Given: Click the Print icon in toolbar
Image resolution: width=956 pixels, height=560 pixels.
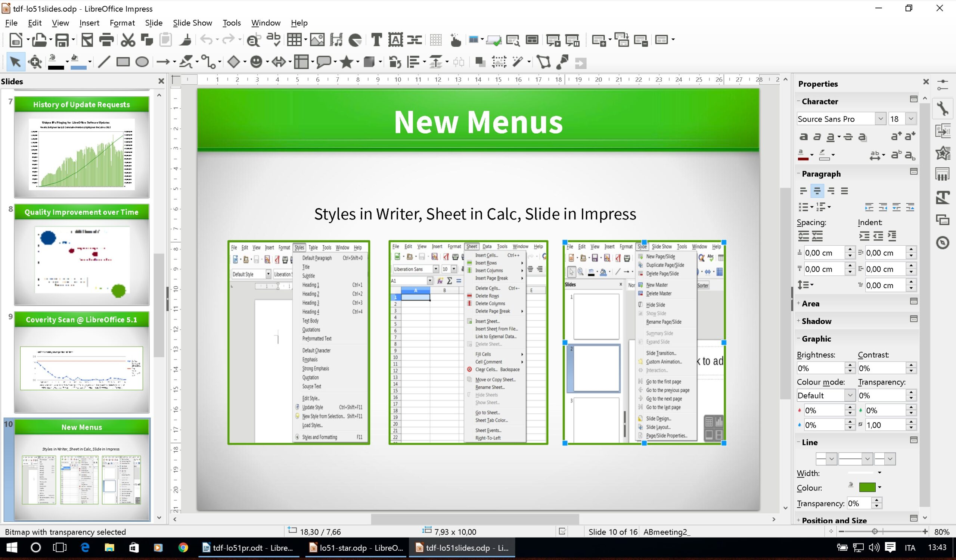Looking at the screenshot, I should pos(106,40).
